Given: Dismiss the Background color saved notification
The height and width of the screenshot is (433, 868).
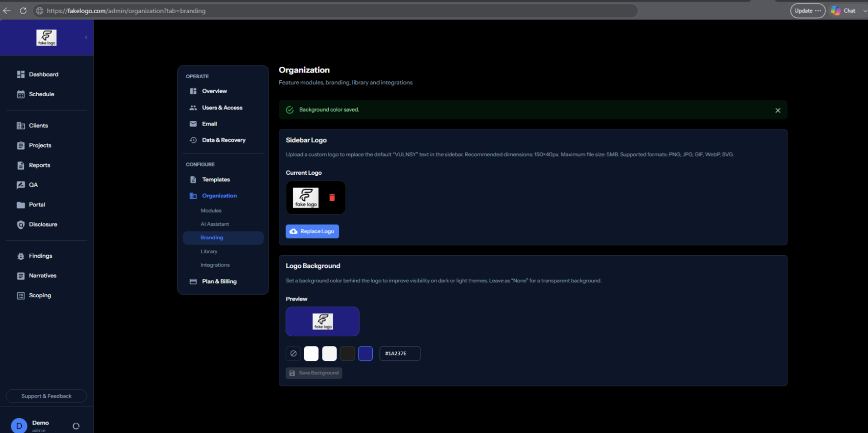Looking at the screenshot, I should pyautogui.click(x=778, y=110).
